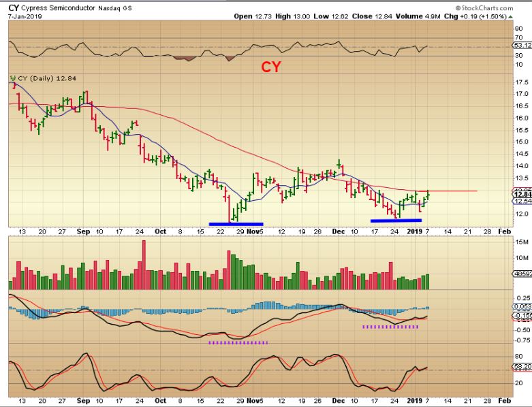
Task: Click the CY (Daily) 12.84 legend
Action: click(x=47, y=78)
